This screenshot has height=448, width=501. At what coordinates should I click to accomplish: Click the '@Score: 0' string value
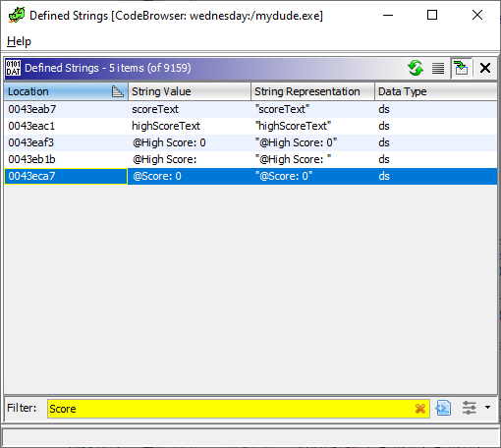coord(156,176)
